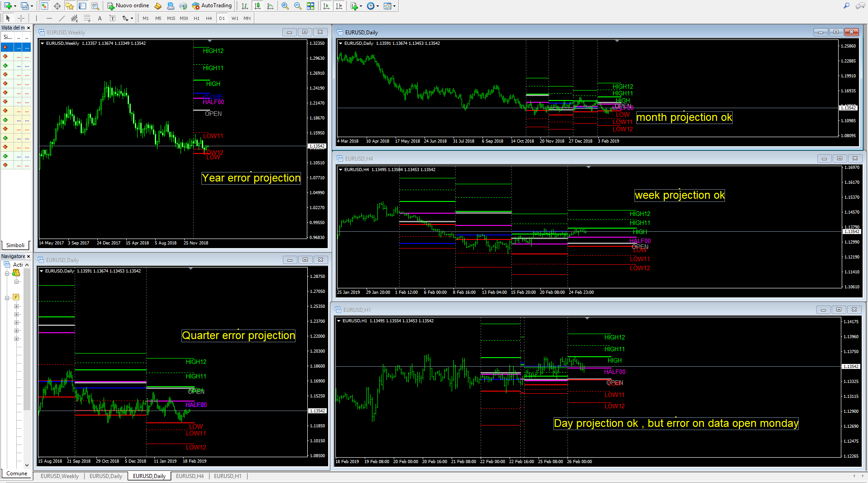Viewport: 868px width, 483px height.
Task: Zoom out of the chart
Action: point(297,6)
